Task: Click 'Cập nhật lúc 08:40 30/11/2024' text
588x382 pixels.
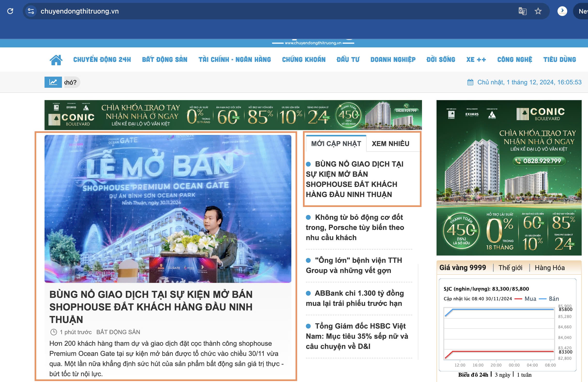Action: pos(478,299)
